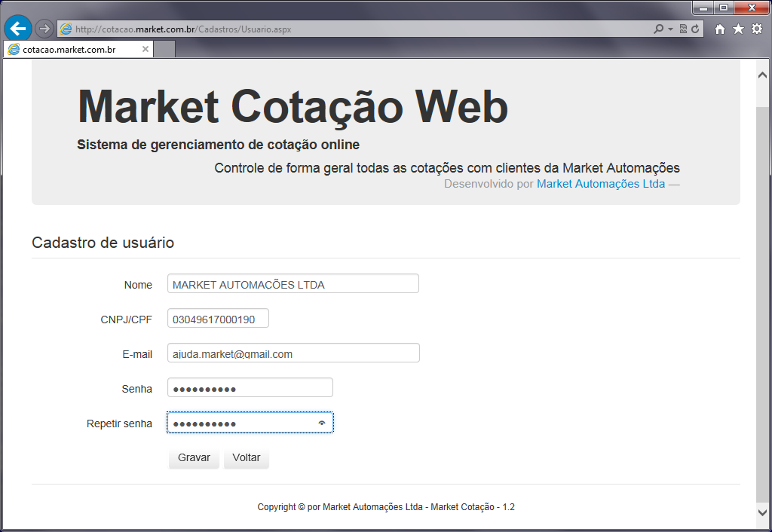Maximize the browser window
The height and width of the screenshot is (532, 772).
tap(724, 8)
